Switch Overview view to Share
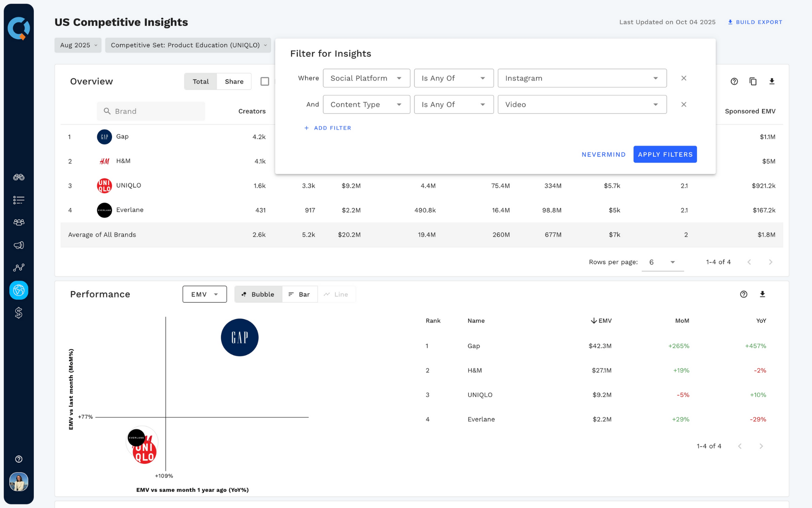The width and height of the screenshot is (812, 508). click(234, 81)
